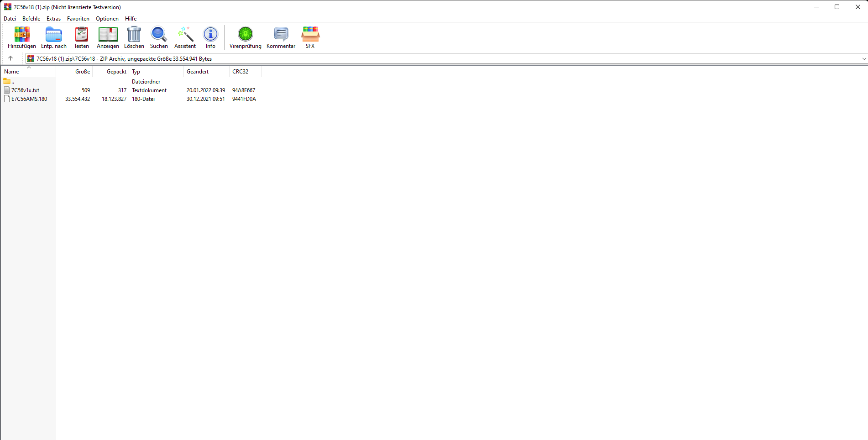Start the Suchen search icon
This screenshot has height=440, width=868.
158,37
